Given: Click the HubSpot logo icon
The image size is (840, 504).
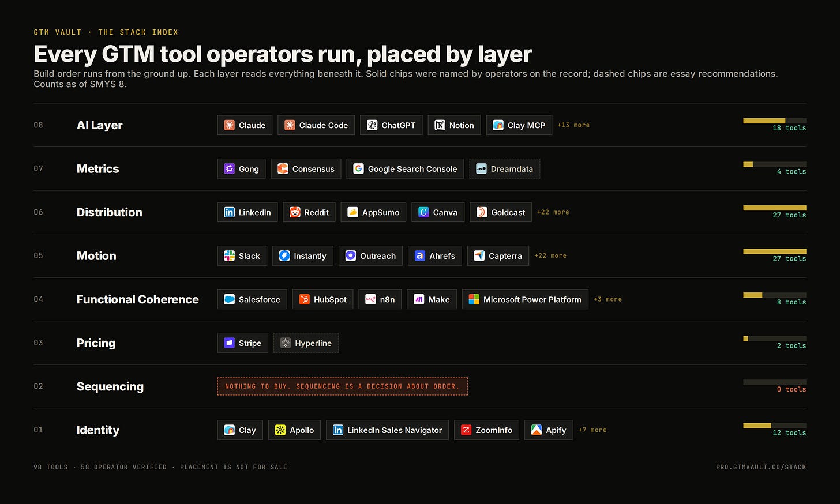Looking at the screenshot, I should point(304,299).
